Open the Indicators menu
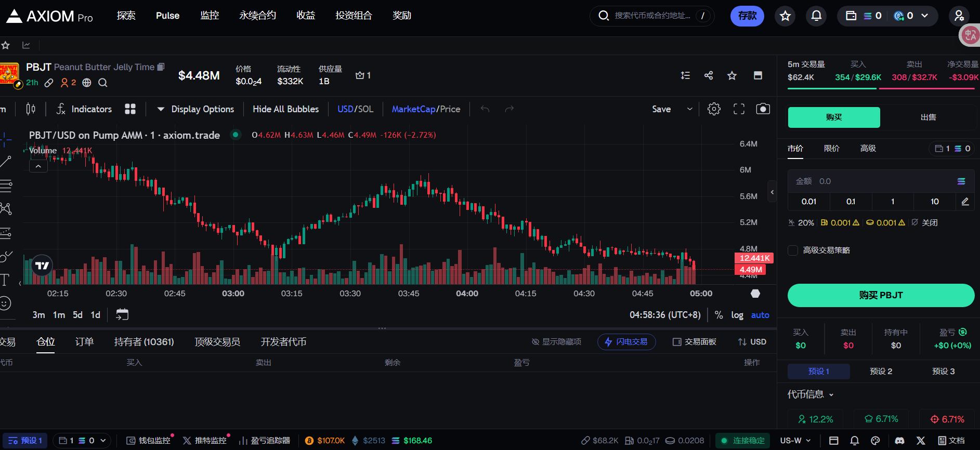This screenshot has width=980, height=450. [x=84, y=109]
